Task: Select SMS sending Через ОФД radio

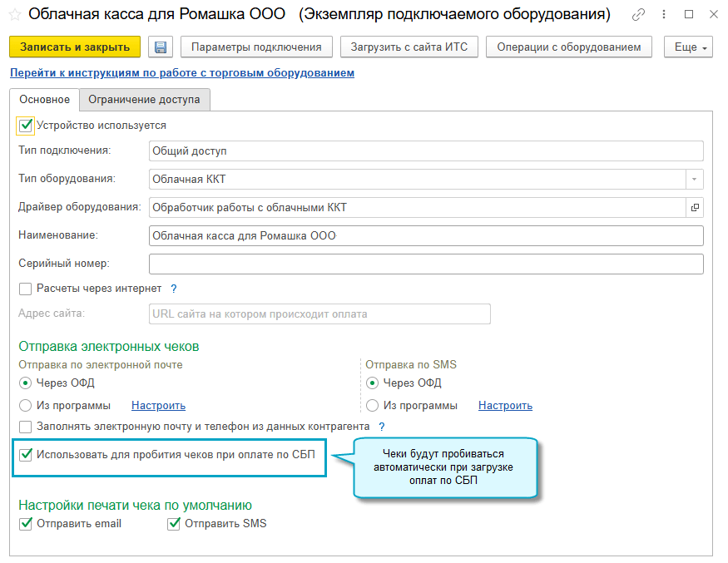Action: pyautogui.click(x=372, y=383)
